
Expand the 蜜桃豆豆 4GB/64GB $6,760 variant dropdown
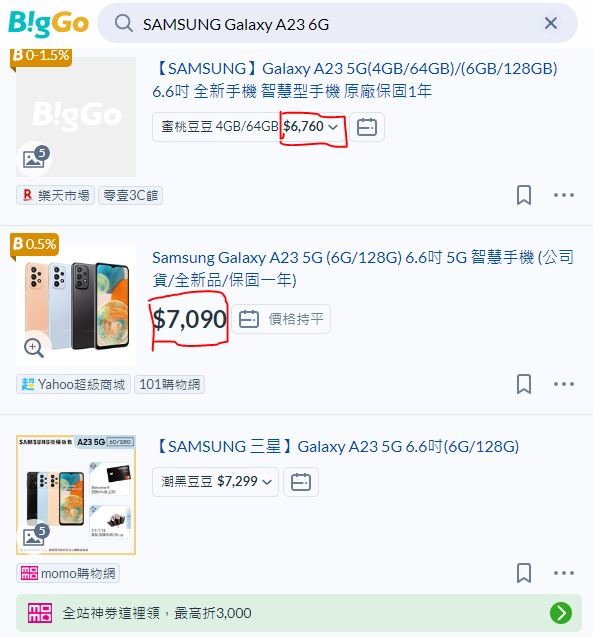point(249,127)
